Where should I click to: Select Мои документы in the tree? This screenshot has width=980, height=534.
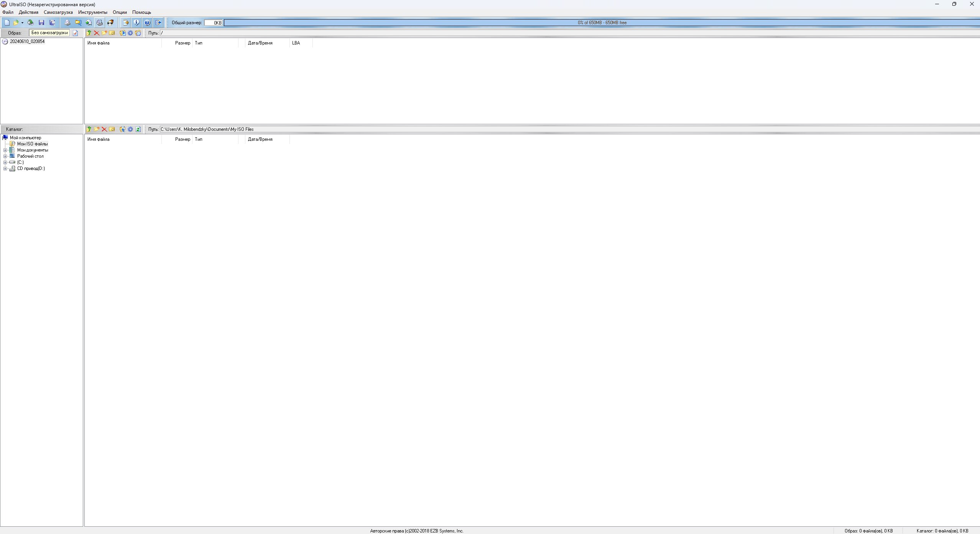click(x=33, y=150)
